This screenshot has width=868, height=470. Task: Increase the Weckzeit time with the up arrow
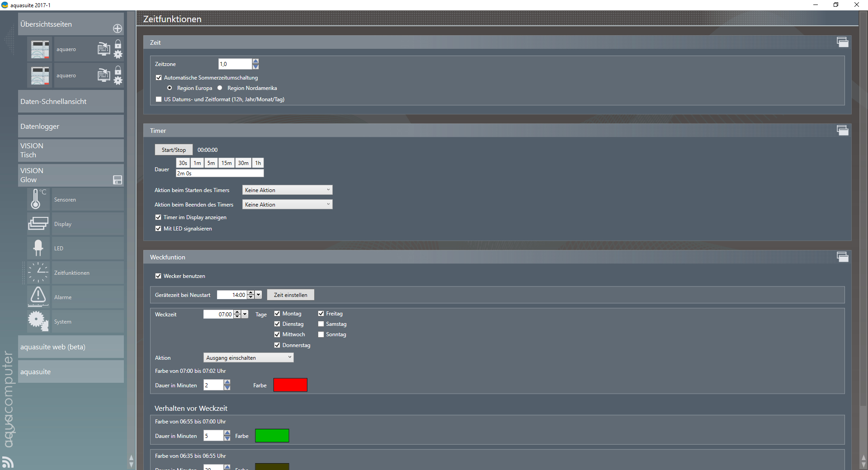[237, 312]
